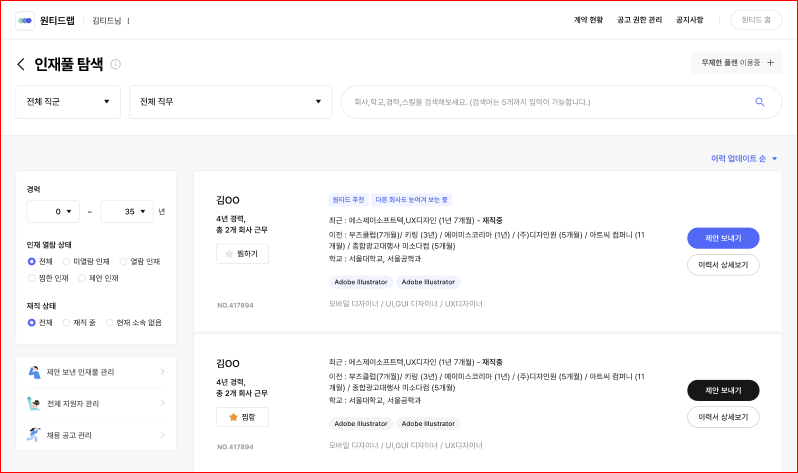Click the blue 제안 보내기 button
798x473 pixels.
[723, 238]
